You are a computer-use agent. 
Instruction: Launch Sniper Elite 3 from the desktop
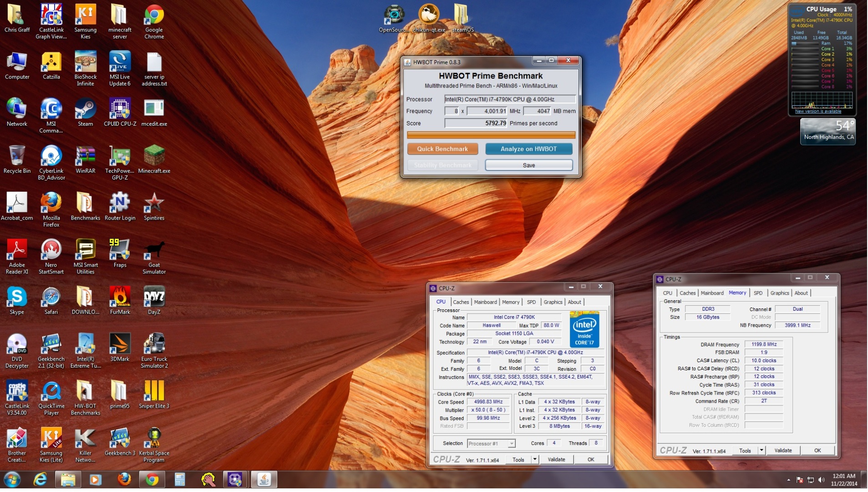tap(154, 395)
